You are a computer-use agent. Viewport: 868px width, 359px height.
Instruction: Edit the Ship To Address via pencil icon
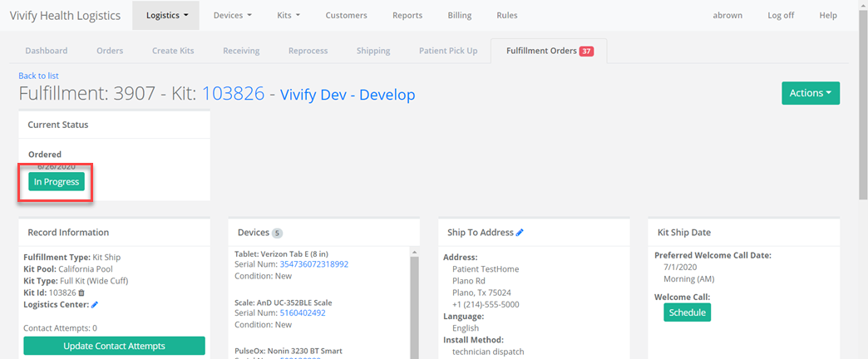pyautogui.click(x=520, y=233)
